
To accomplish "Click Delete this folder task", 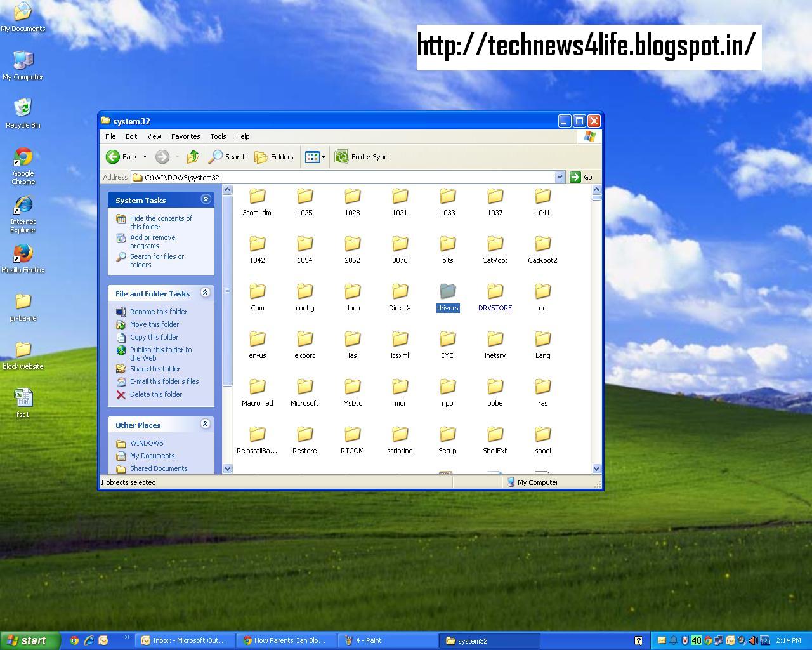I will tap(156, 394).
